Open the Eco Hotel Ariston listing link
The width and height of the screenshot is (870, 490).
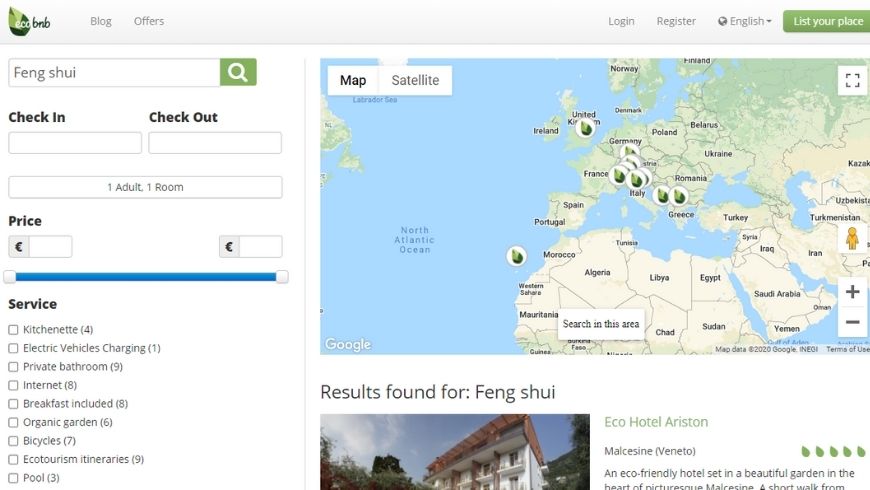pos(656,422)
